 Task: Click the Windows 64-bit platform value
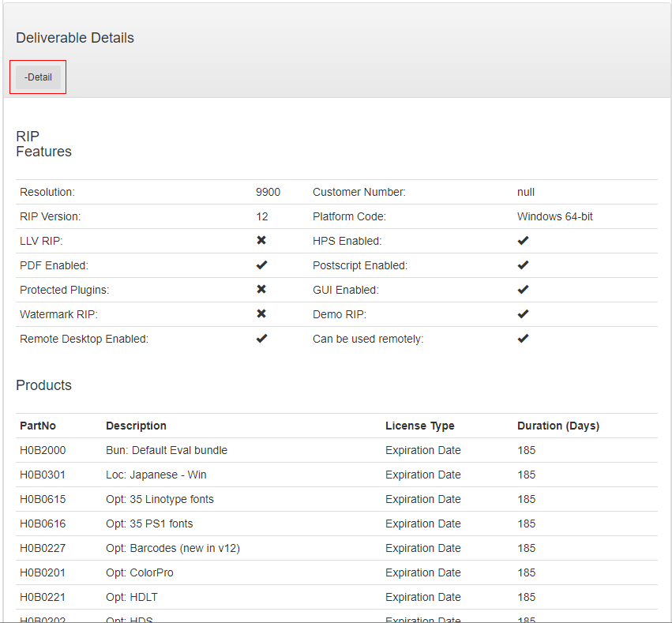pos(554,216)
